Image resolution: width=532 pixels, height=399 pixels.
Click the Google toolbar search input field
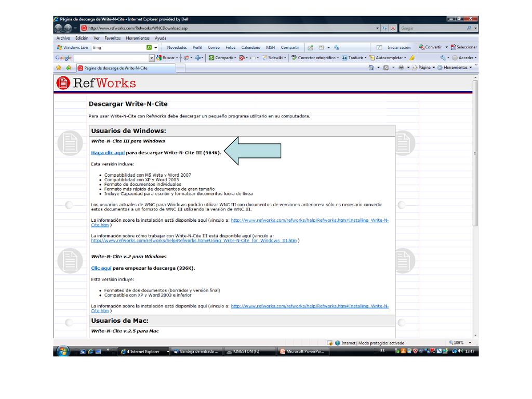point(111,58)
